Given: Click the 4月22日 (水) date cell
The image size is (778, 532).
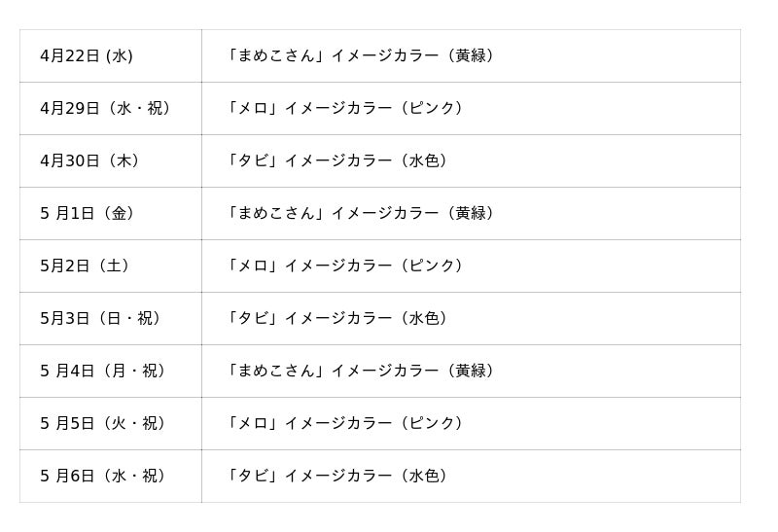Looking at the screenshot, I should pyautogui.click(x=87, y=56).
